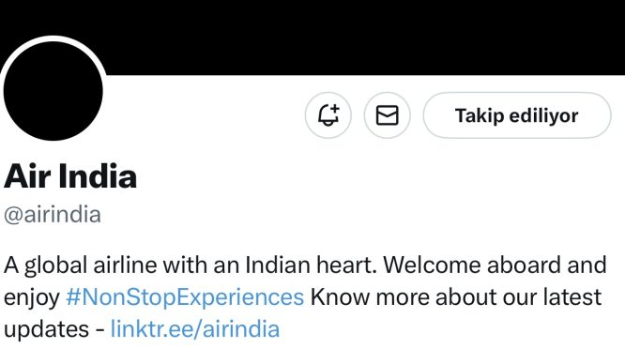This screenshot has height=364, width=625.
Task: Click the plus sign on the bell icon
Action: click(334, 108)
